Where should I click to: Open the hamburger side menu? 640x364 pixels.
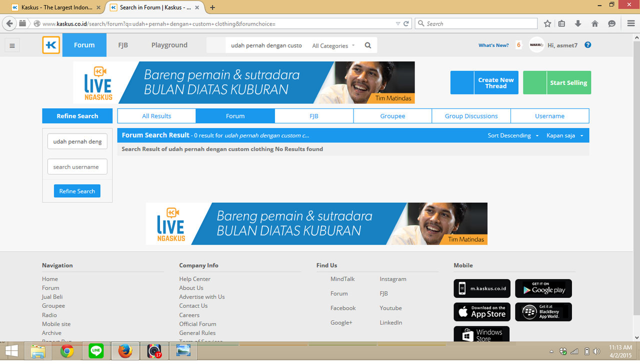(12, 45)
